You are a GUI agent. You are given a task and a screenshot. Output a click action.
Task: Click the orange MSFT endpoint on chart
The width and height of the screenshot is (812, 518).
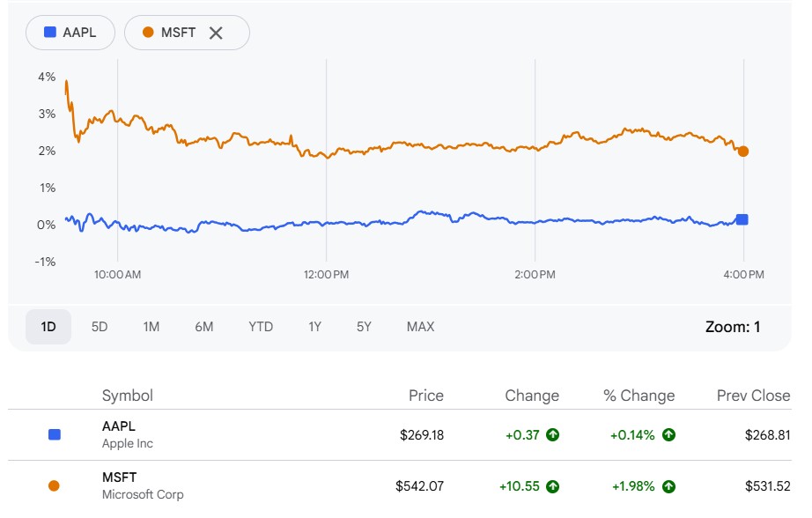743,152
